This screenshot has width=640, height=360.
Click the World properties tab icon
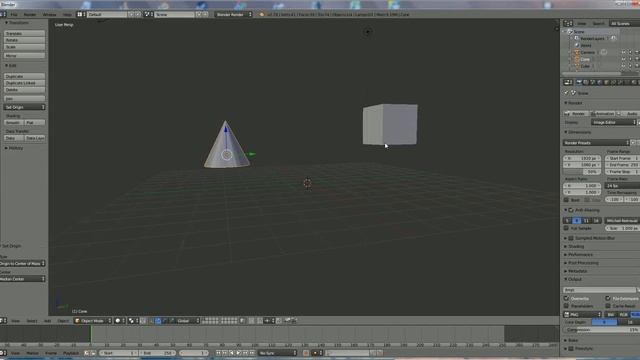tap(600, 82)
